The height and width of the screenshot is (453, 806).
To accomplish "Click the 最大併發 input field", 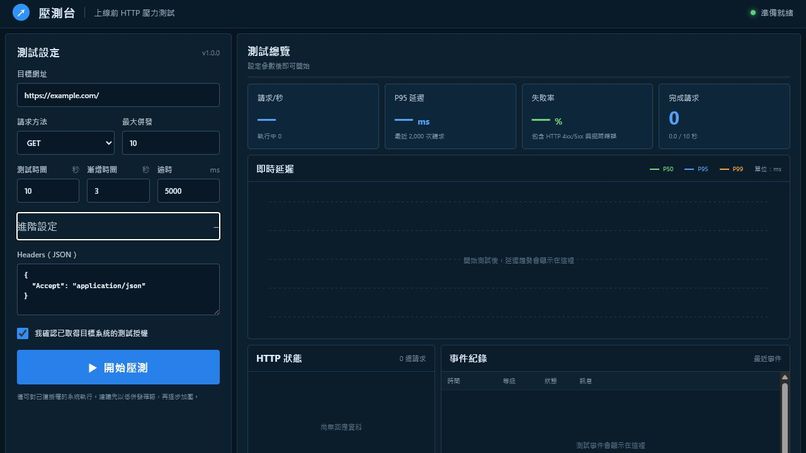I will [171, 143].
